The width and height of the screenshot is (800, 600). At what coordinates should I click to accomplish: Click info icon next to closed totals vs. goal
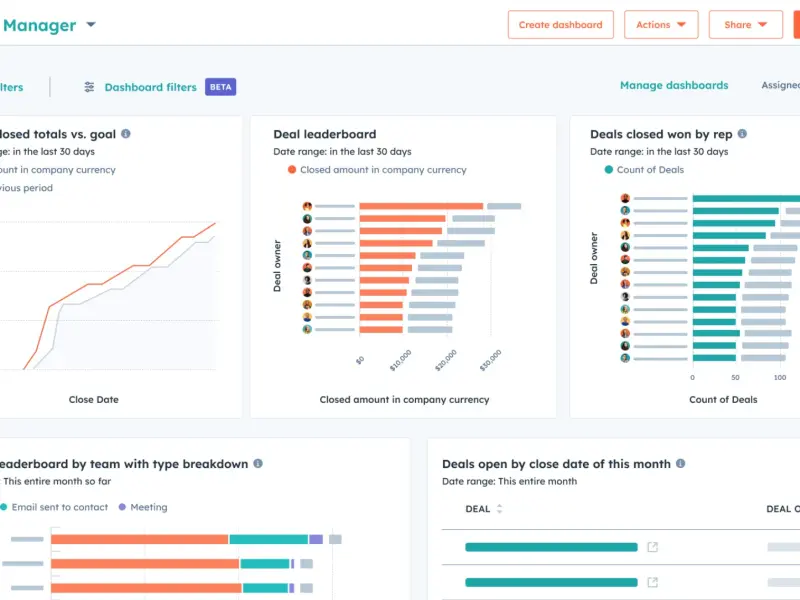click(125, 134)
